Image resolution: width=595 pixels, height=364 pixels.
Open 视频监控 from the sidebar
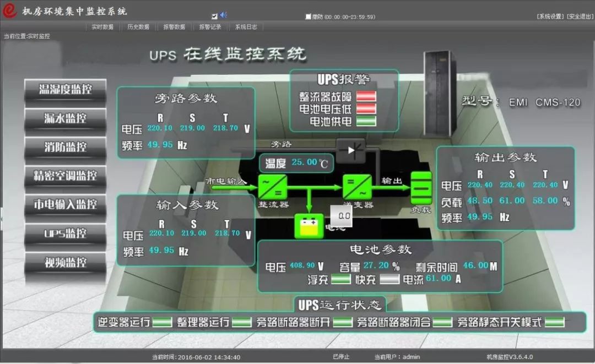pos(65,263)
